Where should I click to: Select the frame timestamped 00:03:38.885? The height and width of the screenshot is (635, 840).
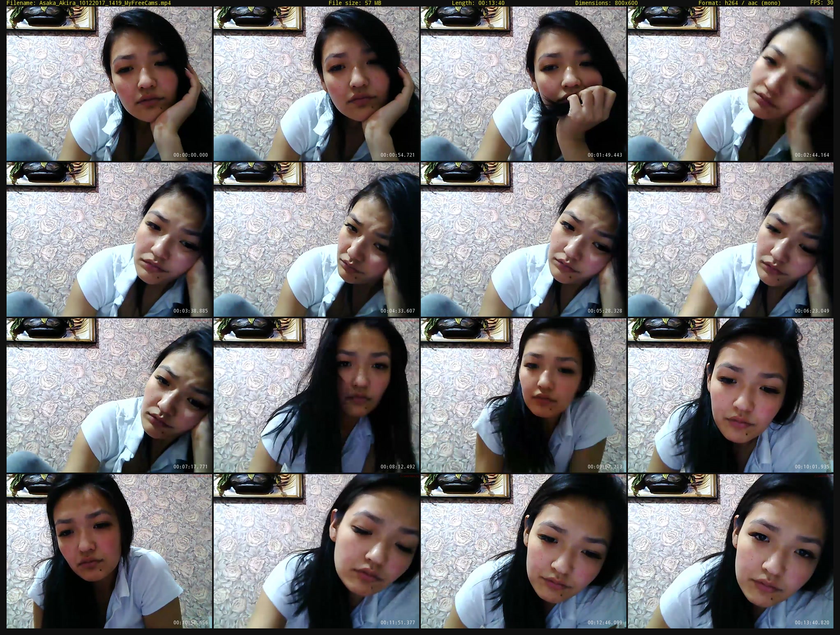click(109, 239)
